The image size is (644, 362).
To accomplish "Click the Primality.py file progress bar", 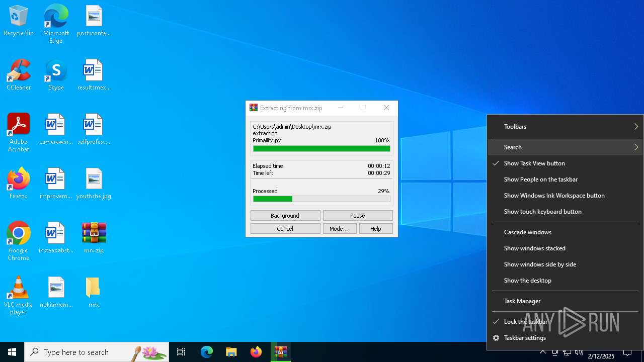I will [321, 149].
